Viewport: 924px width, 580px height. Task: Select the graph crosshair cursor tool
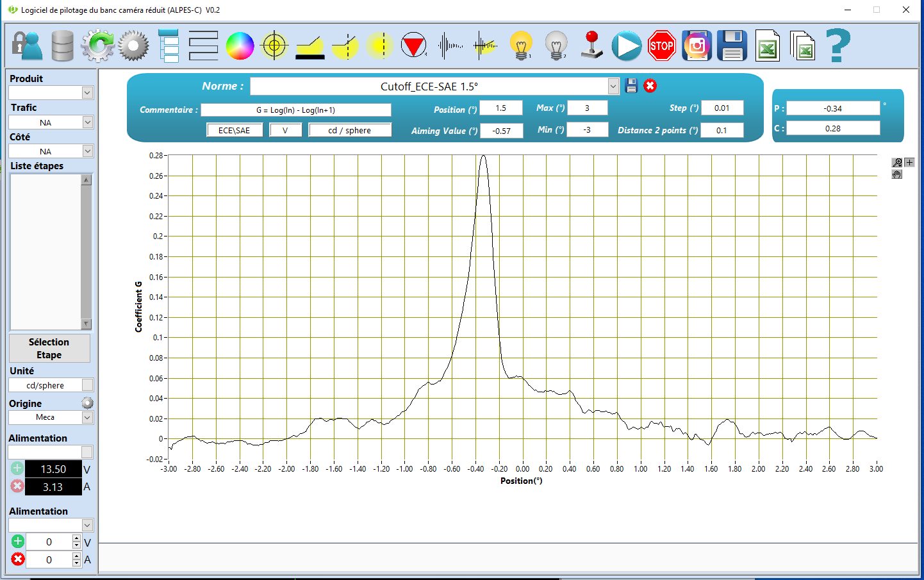909,163
